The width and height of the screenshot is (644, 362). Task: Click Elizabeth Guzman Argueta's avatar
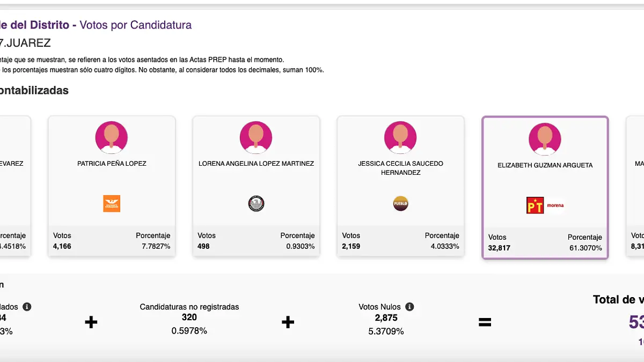545,139
